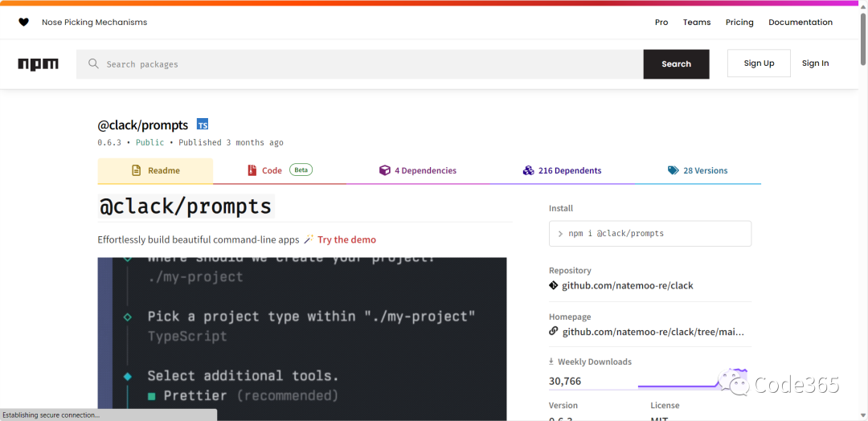Viewport: 868px width, 421px height.
Task: Click the @clack/prompts readme heading
Action: [x=186, y=206]
